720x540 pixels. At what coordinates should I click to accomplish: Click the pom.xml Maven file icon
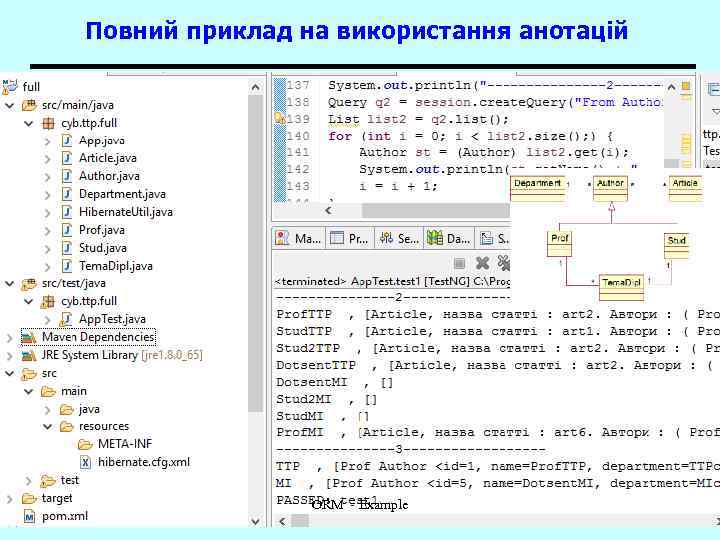click(x=29, y=517)
